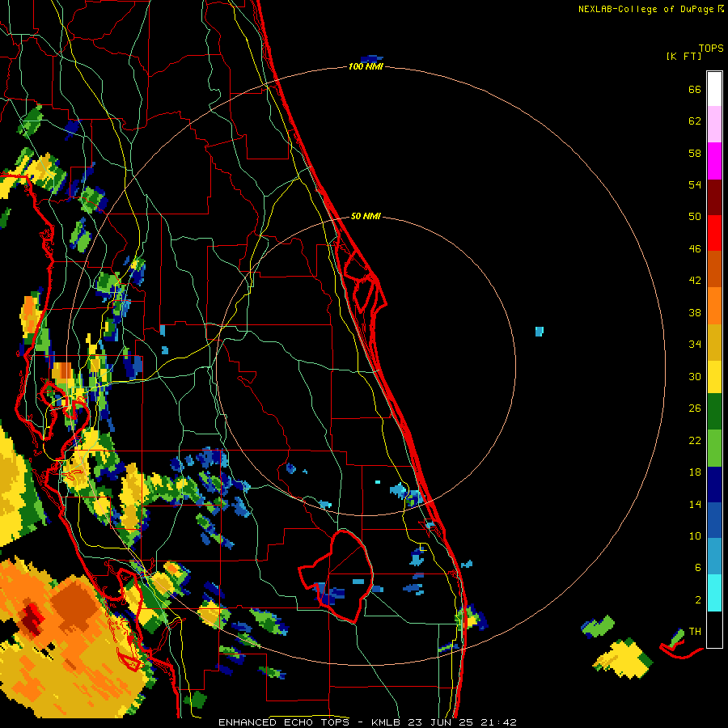Viewport: 728px width, 728px height.
Task: Click the 38 legend value
Action: pos(695,313)
